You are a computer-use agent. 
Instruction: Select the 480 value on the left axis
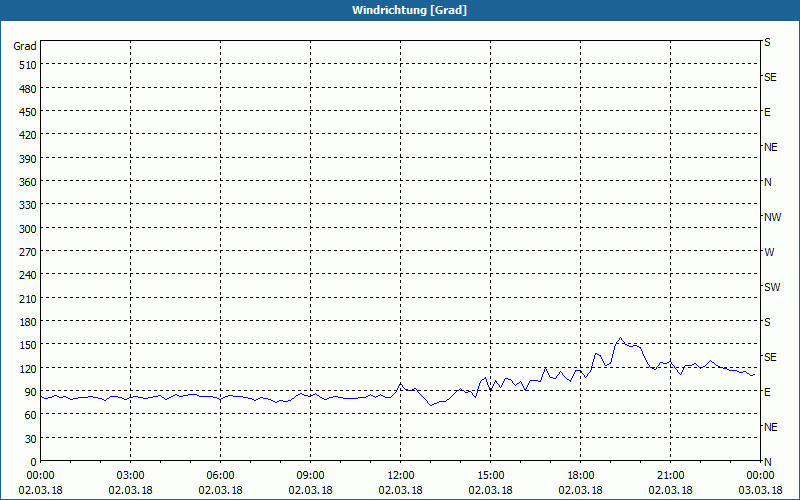(28, 89)
